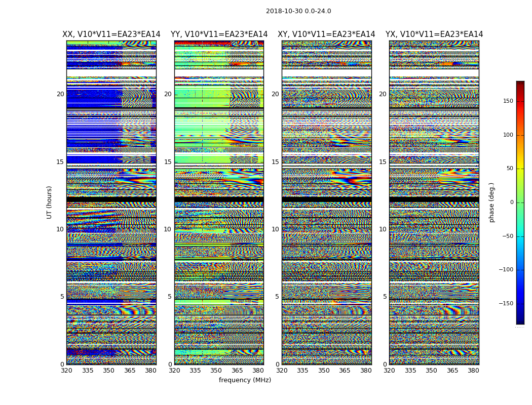The width and height of the screenshot is (532, 405).
Task: Click the YY panel x-tick label 365
Action: (238, 371)
